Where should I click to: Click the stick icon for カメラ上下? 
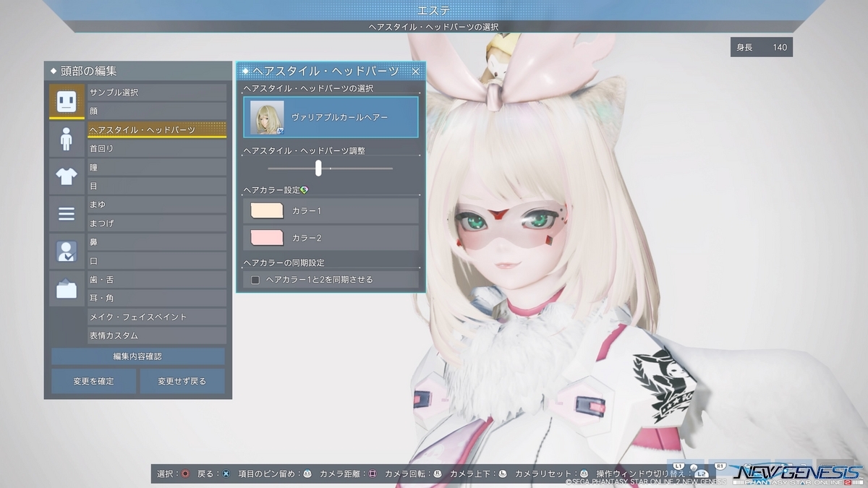click(503, 474)
